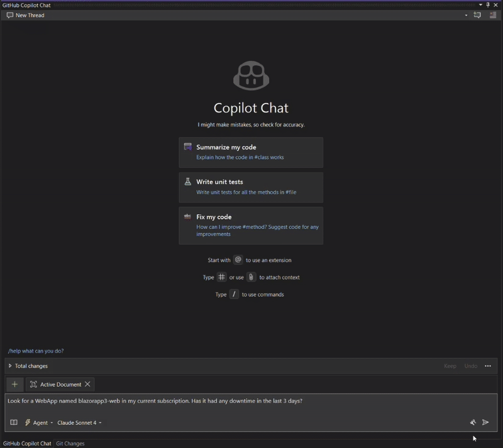The image size is (503, 448).
Task: Open the chat history list icon
Action: point(493,15)
